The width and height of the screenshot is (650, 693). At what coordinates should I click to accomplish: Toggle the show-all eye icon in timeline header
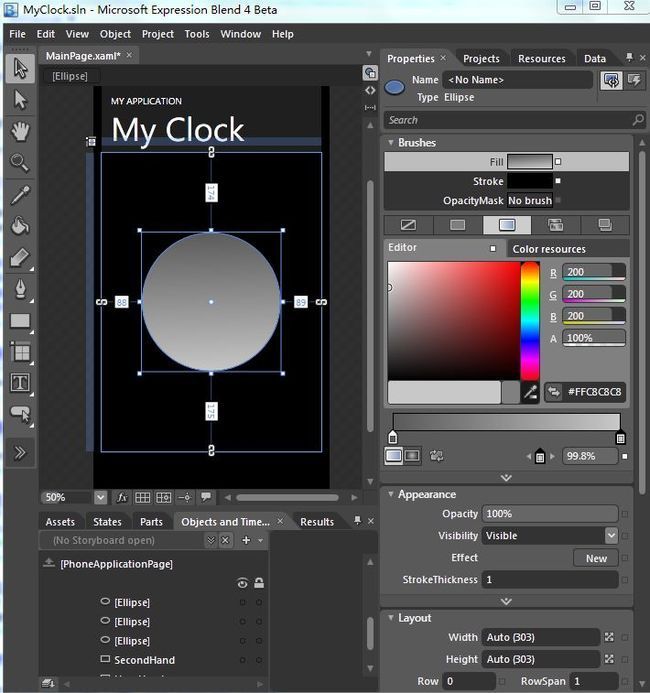(242, 583)
